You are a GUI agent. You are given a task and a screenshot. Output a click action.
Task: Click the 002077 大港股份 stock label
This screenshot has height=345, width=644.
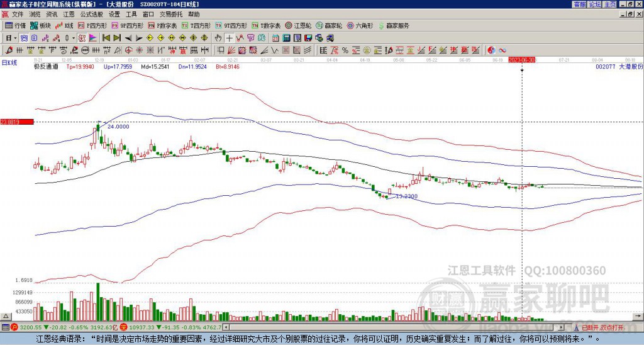(x=619, y=66)
